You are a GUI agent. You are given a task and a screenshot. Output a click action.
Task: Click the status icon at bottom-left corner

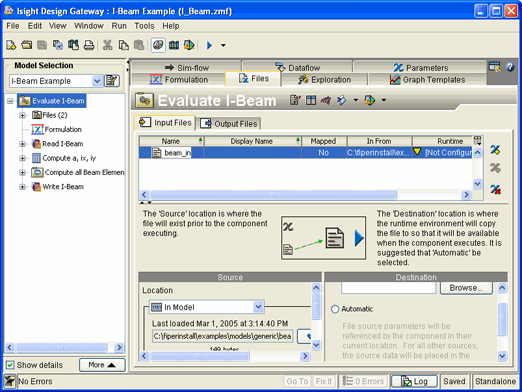tap(9, 381)
